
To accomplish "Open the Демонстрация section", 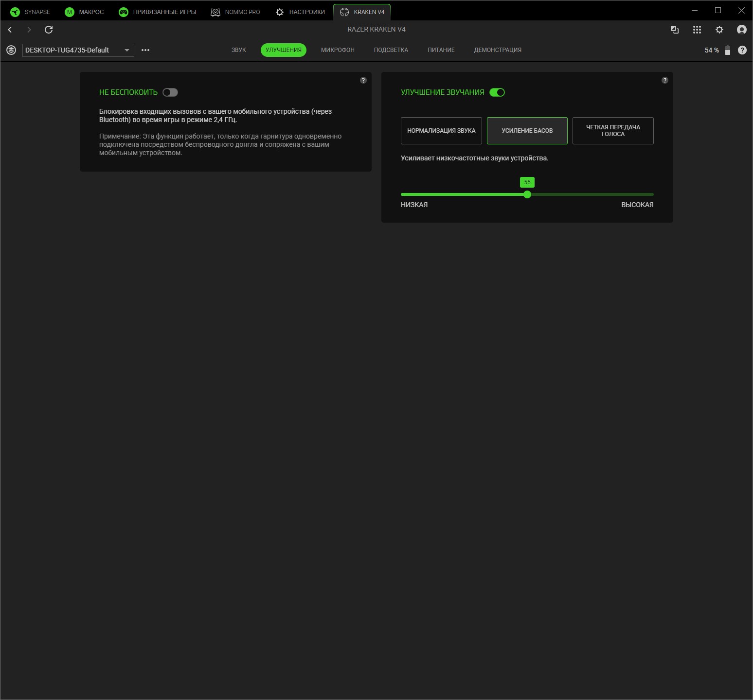I will pyautogui.click(x=498, y=50).
